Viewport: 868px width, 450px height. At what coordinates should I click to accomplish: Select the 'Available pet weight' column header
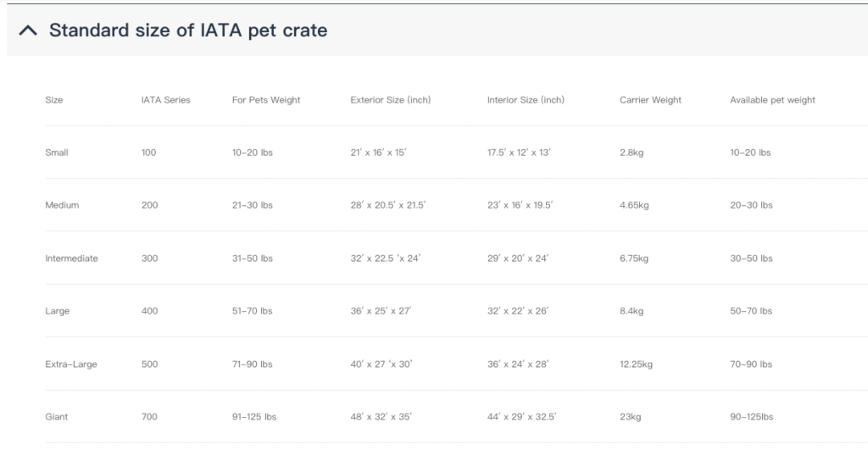click(772, 100)
